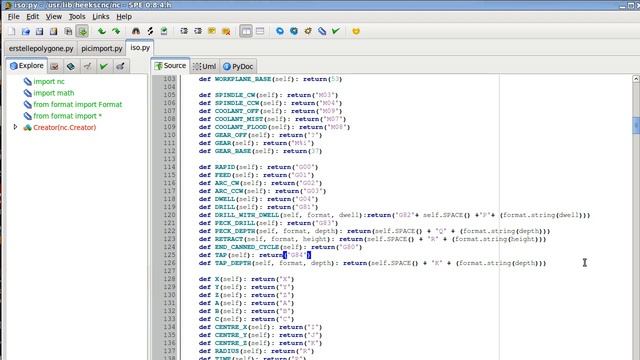Screen dimensions: 640x360
Task: Expand the Creator(nc.Creator) tree node
Action: pyautogui.click(x=16, y=127)
